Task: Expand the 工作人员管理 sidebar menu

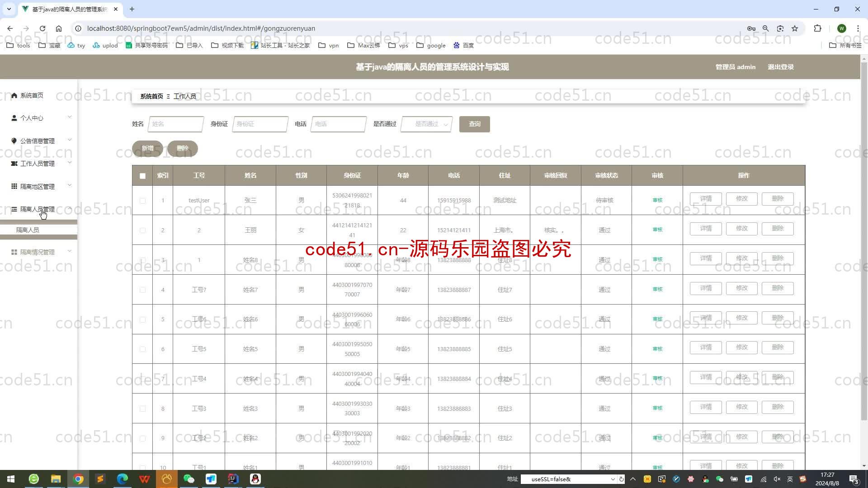Action: (x=39, y=164)
